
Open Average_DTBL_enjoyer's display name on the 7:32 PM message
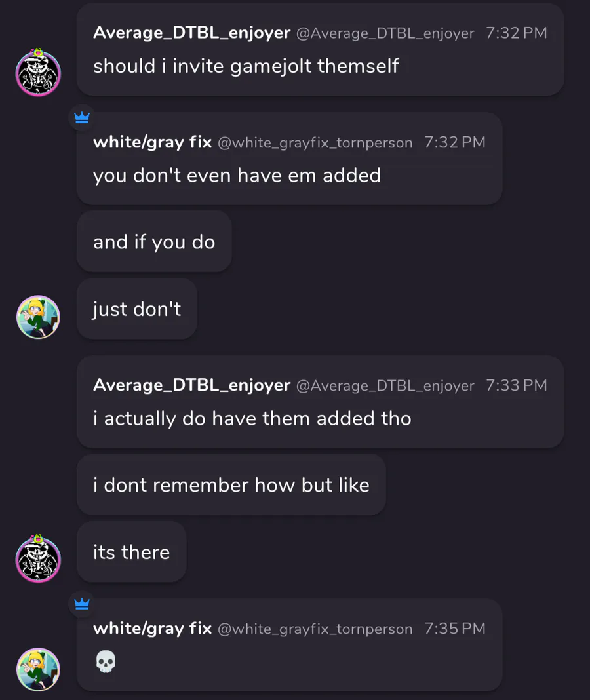coord(191,33)
